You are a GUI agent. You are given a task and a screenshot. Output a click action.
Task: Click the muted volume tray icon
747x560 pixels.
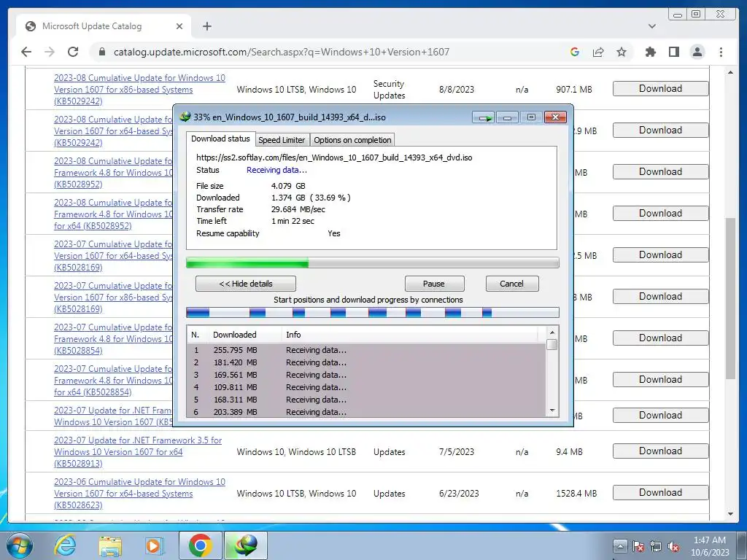[673, 546]
